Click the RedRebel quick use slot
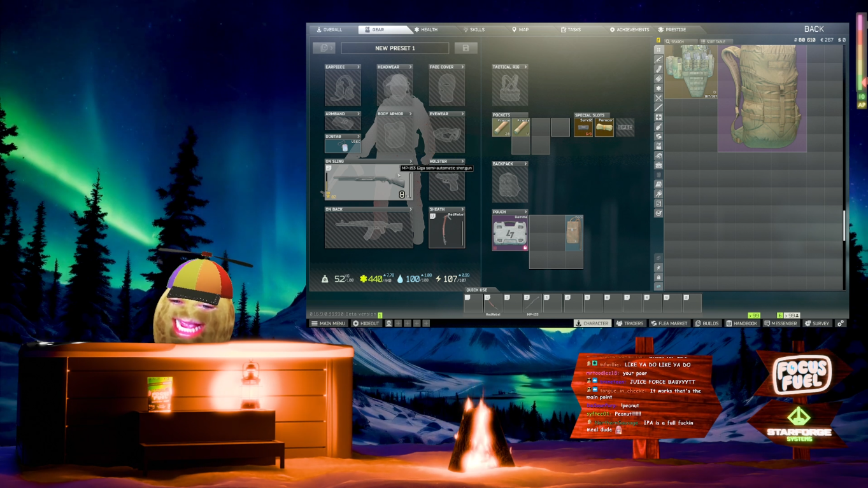Viewport: 868px width, 488px height. (493, 303)
